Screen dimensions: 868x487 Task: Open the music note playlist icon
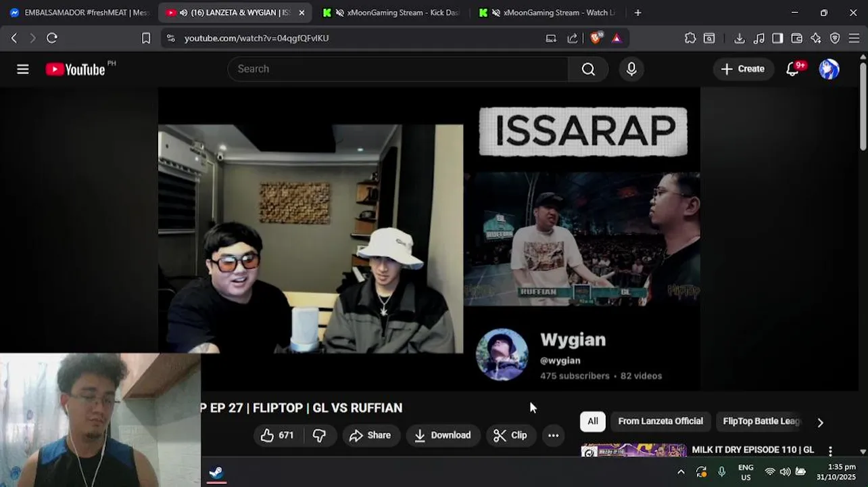click(758, 38)
